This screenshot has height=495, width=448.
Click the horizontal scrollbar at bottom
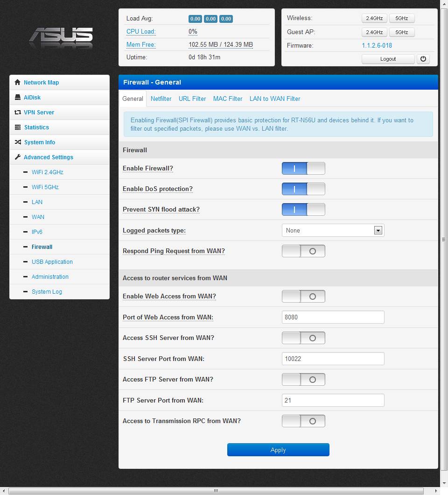pos(216,491)
